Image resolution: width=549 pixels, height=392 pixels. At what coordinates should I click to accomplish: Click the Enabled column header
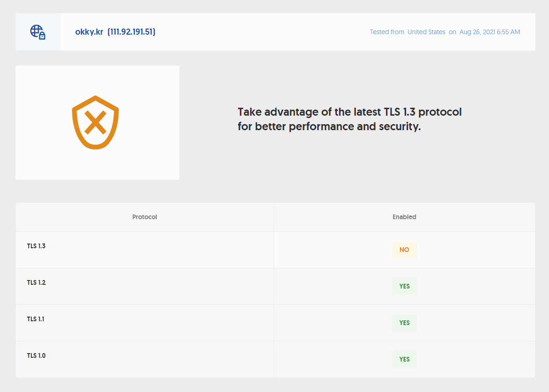point(404,217)
